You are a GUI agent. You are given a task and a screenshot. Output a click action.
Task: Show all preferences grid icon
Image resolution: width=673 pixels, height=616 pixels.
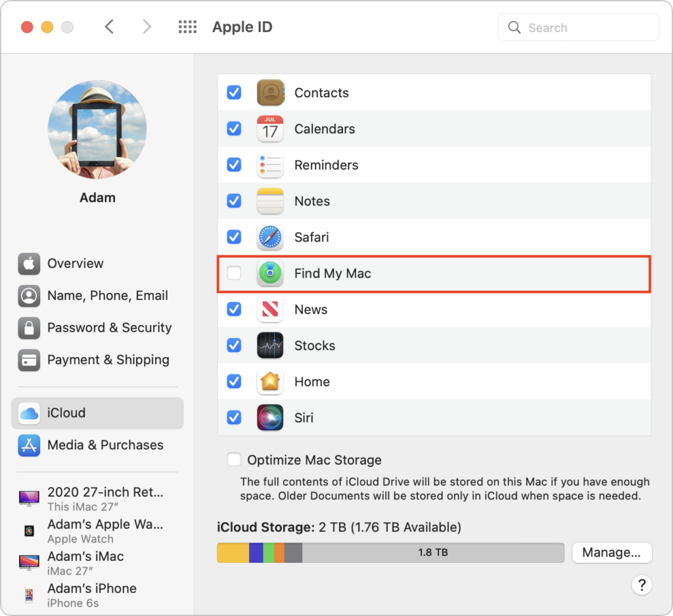(x=187, y=27)
